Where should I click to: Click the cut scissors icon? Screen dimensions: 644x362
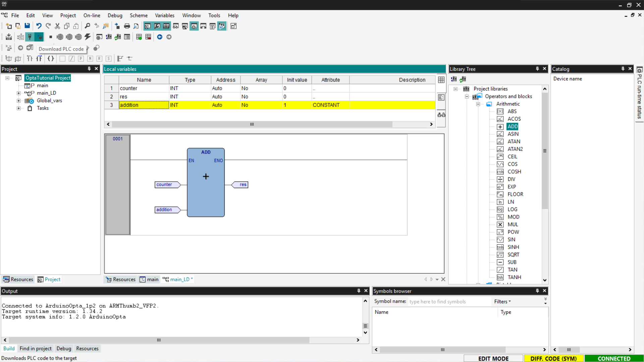coord(57,26)
